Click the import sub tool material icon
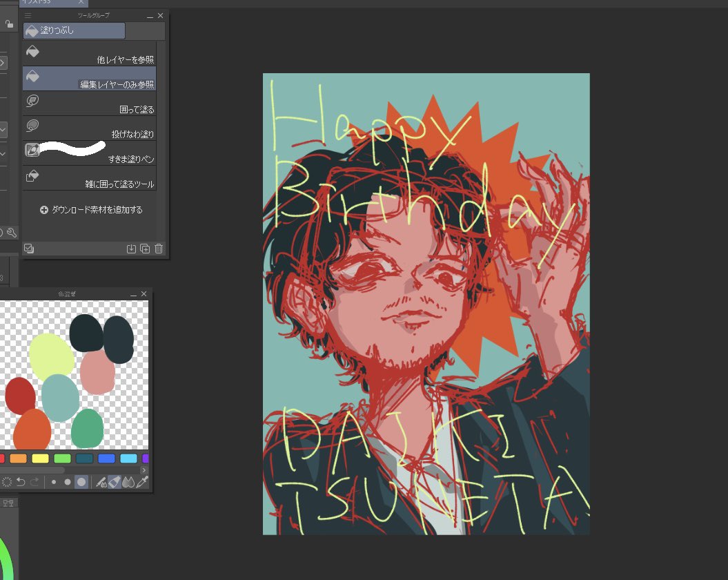 (131, 249)
